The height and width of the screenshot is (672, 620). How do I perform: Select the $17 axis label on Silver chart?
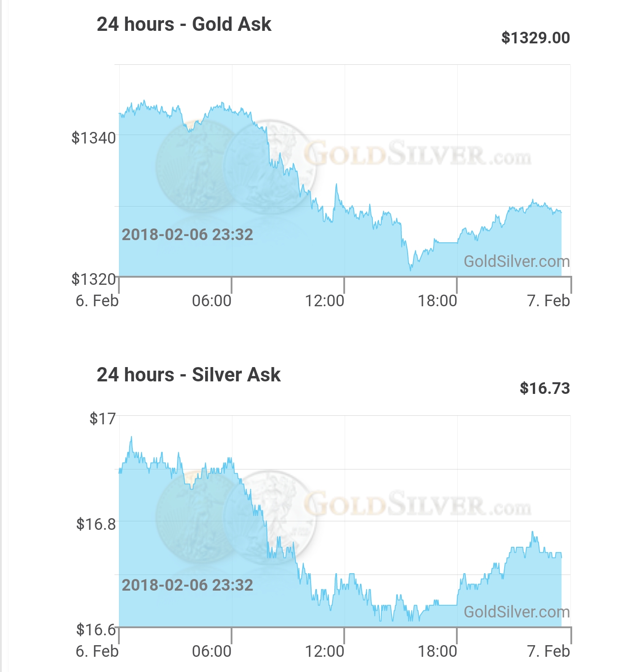click(102, 418)
